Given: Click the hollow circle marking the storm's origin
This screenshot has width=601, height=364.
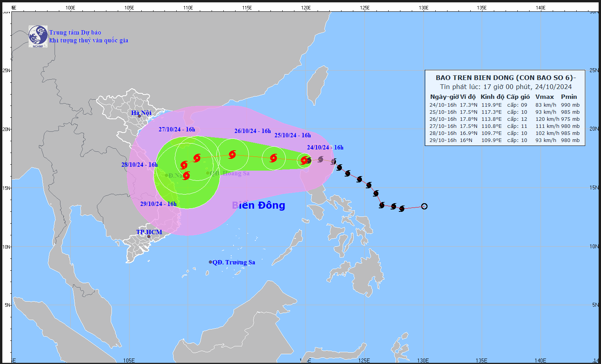Looking at the screenshot, I should (x=424, y=206).
